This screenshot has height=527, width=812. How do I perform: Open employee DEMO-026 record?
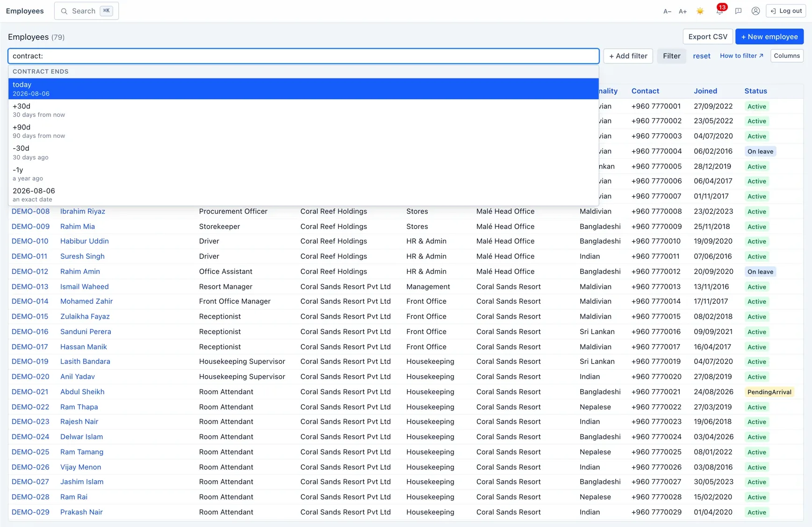[30, 467]
